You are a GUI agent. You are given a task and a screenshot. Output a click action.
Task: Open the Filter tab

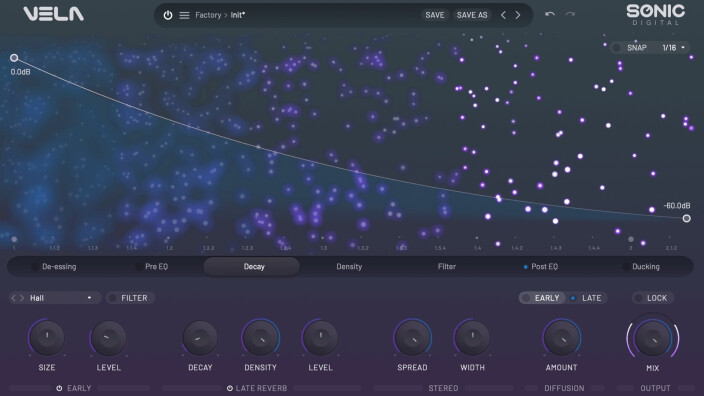[x=447, y=267]
